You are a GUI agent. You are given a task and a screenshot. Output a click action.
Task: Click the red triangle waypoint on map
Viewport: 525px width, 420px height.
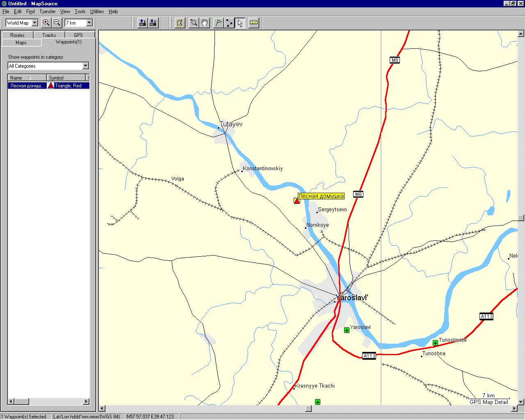(297, 201)
